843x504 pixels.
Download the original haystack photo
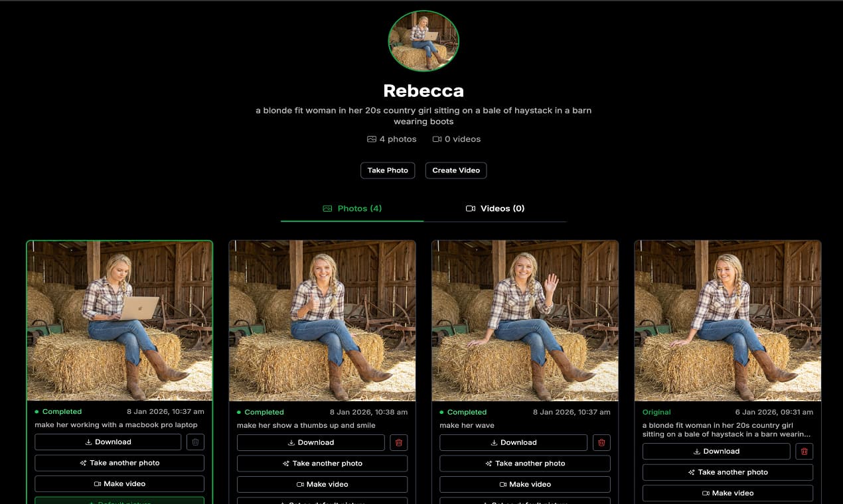[716, 452]
